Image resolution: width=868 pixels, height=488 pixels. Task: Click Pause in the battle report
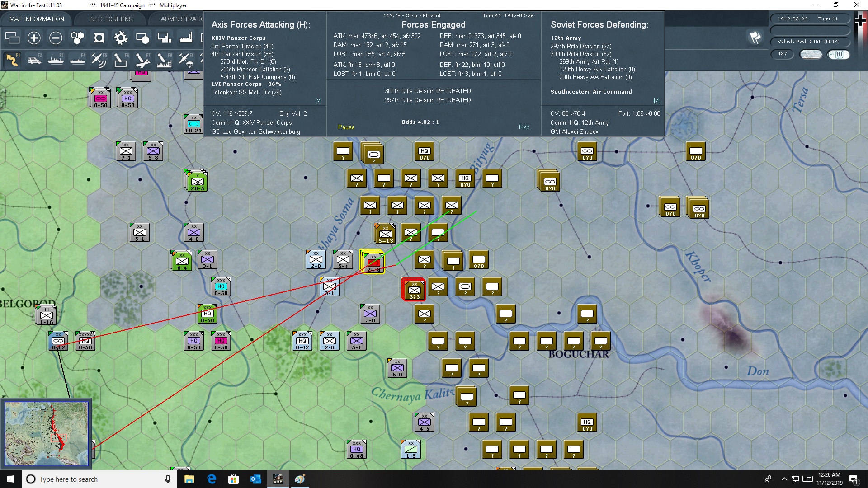click(x=346, y=127)
